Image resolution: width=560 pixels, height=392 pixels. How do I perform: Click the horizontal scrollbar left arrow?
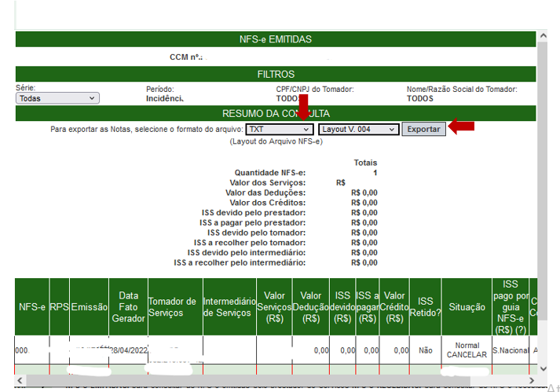click(x=20, y=380)
